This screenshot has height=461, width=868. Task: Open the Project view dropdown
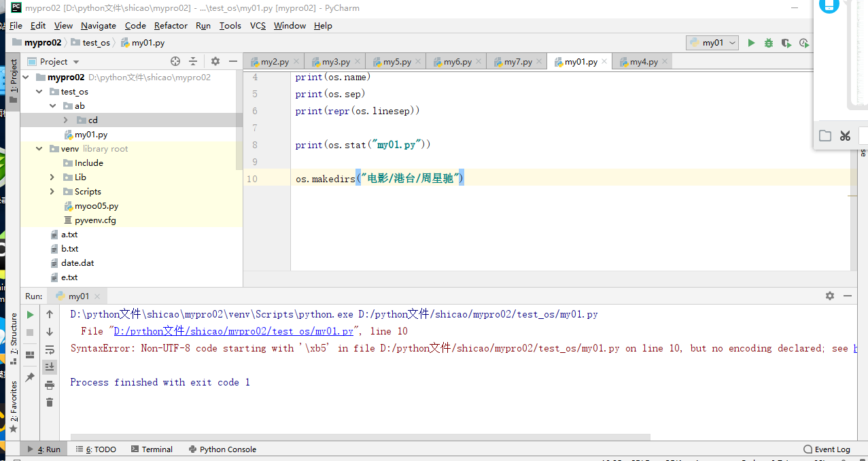tap(54, 61)
